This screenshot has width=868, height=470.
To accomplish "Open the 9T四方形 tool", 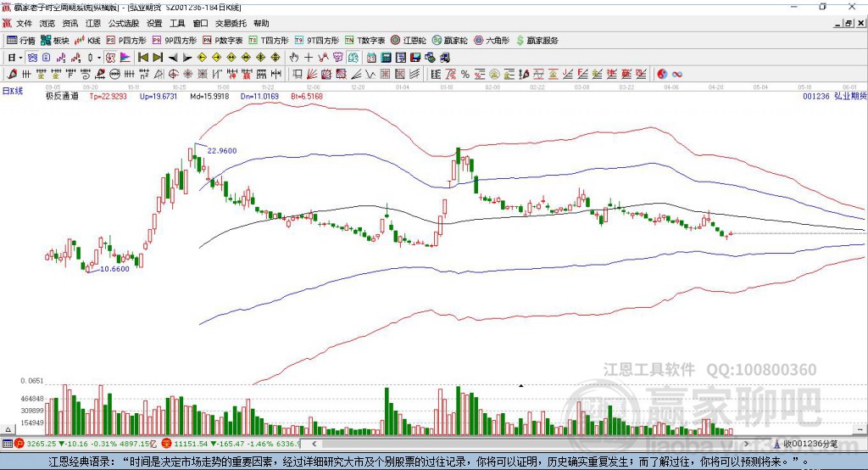I will pos(317,41).
